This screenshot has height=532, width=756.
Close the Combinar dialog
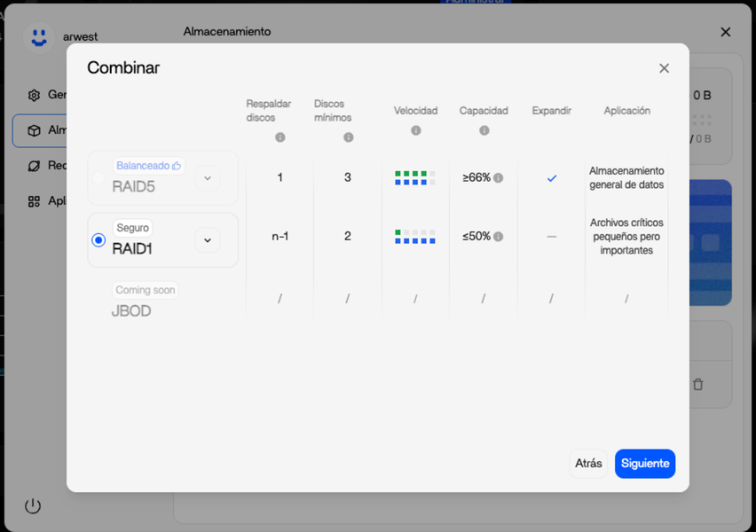664,68
